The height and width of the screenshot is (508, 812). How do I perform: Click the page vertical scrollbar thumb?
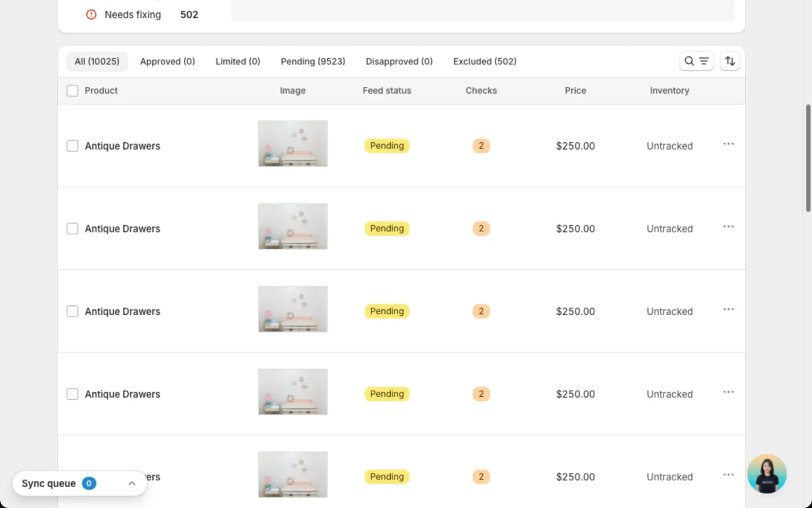coord(808,158)
